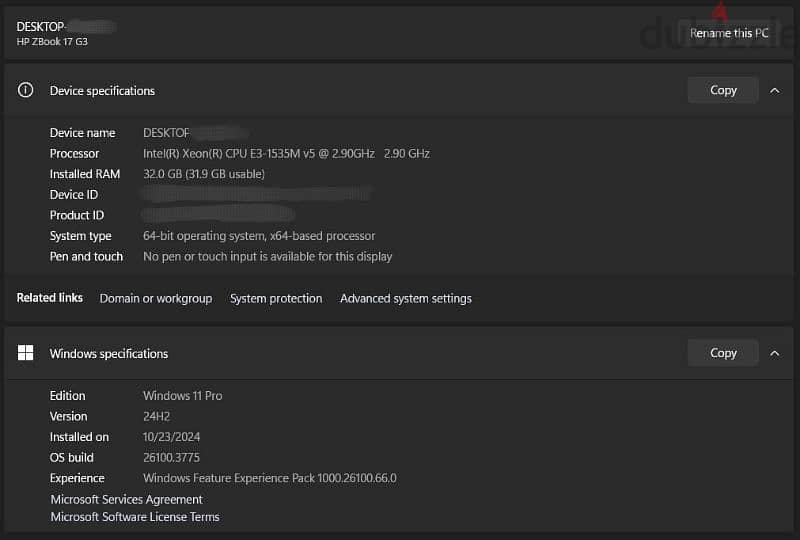Copy the Device specifications

click(723, 90)
